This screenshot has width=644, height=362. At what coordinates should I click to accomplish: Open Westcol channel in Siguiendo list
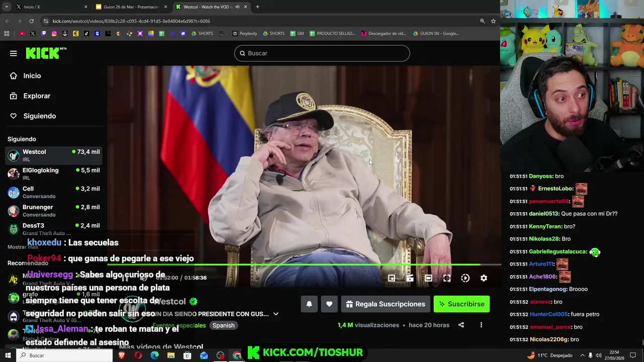54,155
